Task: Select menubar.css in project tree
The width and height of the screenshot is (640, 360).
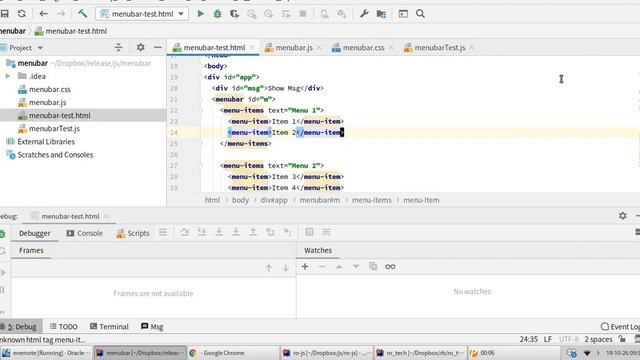Action: coord(44,89)
